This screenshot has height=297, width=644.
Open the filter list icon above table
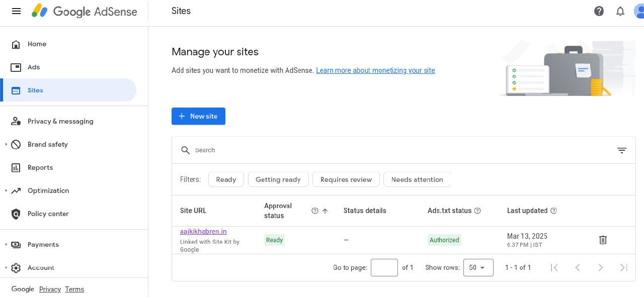(x=622, y=150)
